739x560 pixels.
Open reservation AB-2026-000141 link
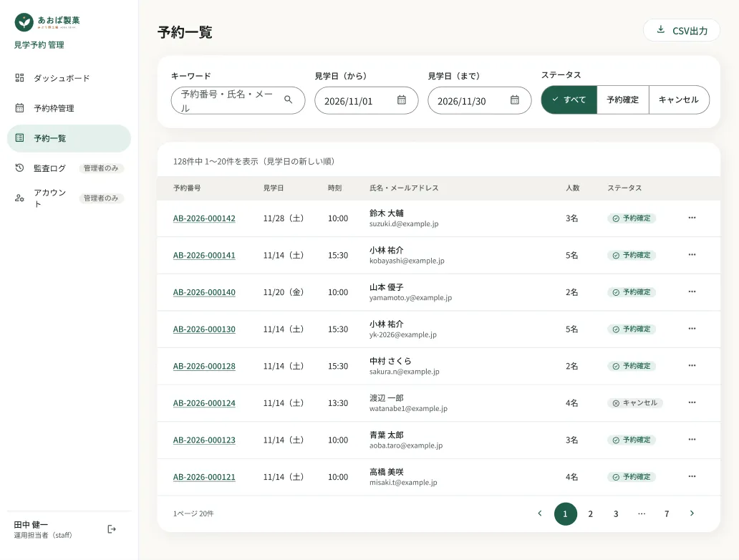tap(204, 255)
